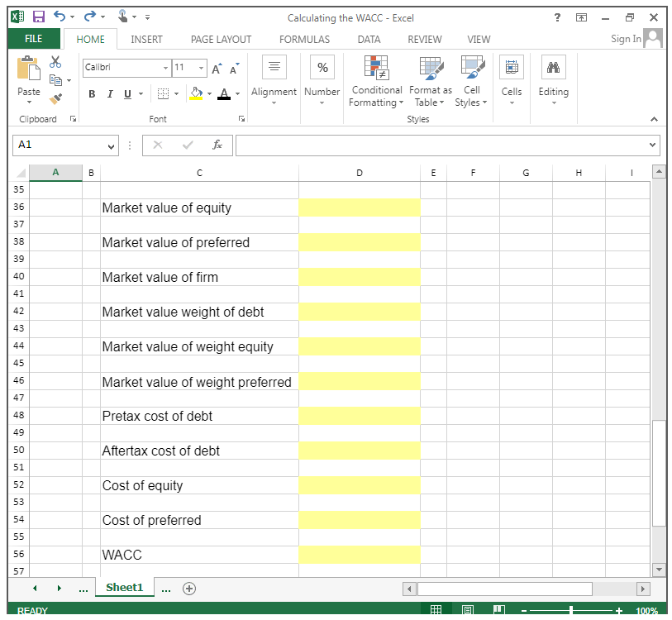Viewport: 672px width, 620px height.
Task: Click the zoom slider handle
Action: (x=571, y=610)
